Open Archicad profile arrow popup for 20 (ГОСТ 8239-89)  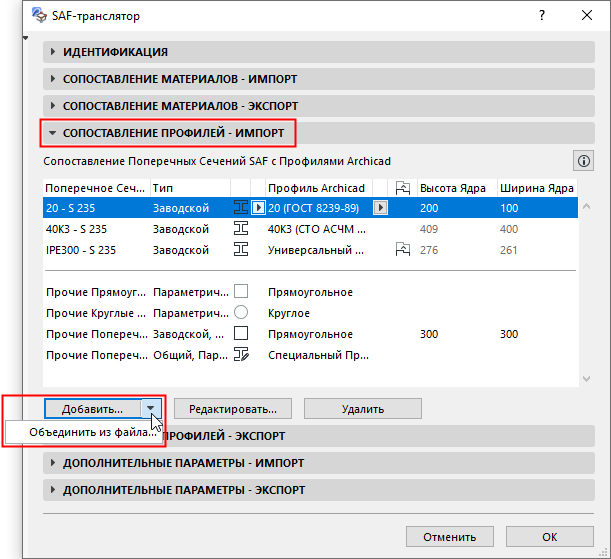380,208
